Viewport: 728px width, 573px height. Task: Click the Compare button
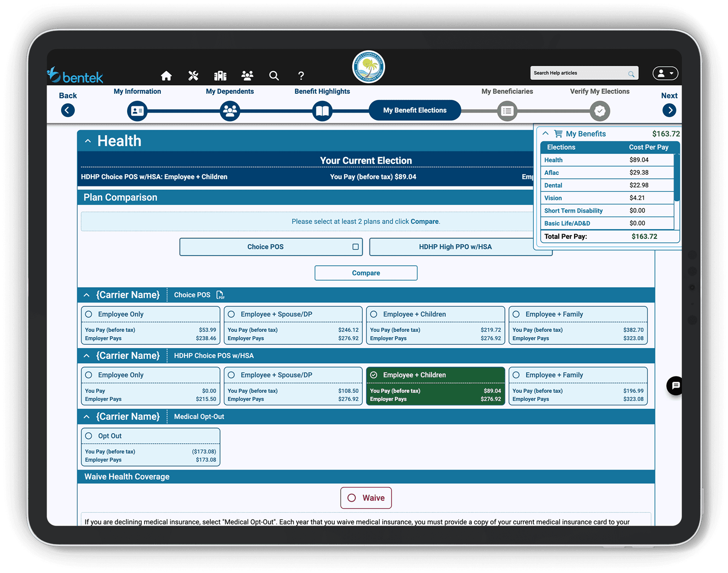365,273
